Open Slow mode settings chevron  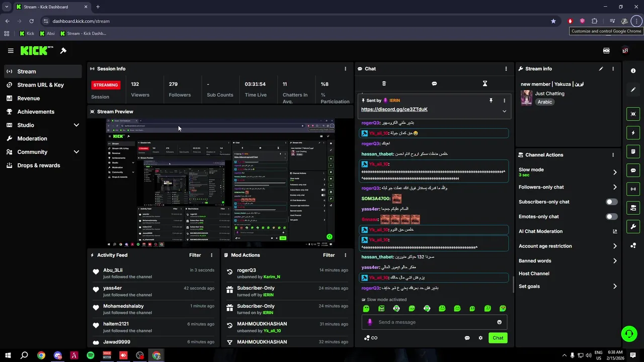(x=614, y=172)
